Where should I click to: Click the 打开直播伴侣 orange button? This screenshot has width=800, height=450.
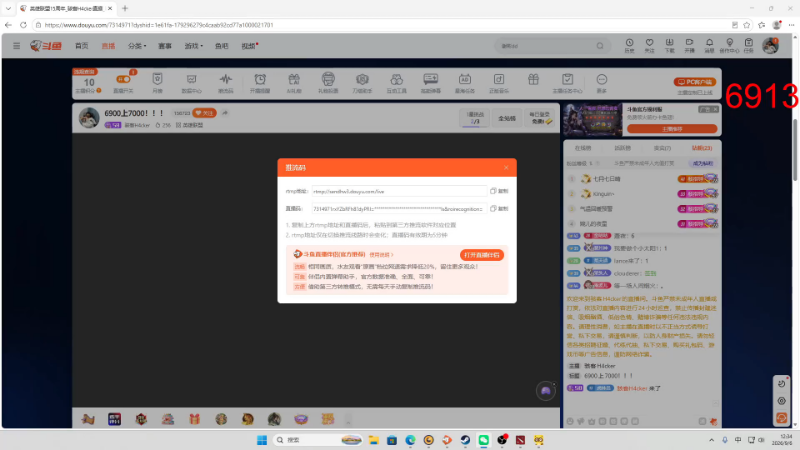pos(482,255)
